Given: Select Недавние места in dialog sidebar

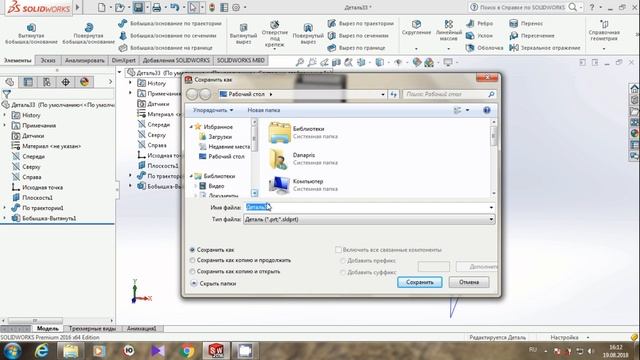Looking at the screenshot, I should pyautogui.click(x=224, y=147).
